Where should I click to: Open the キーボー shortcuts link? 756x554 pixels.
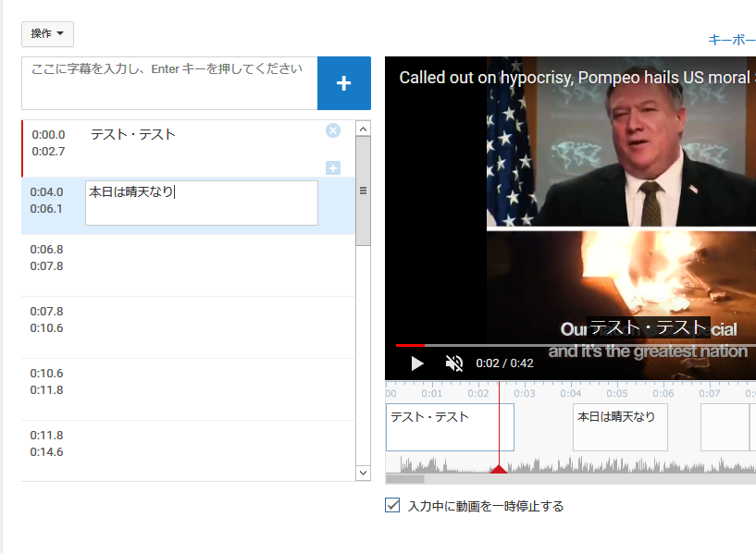point(731,40)
